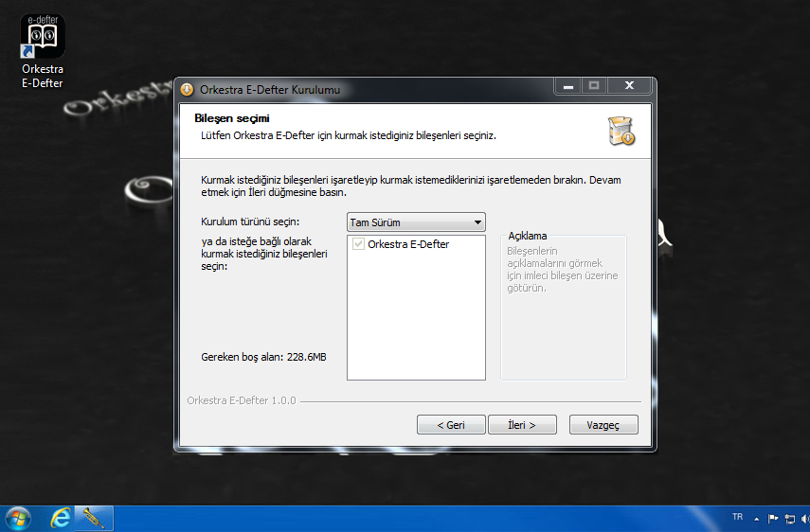Click the network icon in the system tray
The height and width of the screenshot is (532, 810).
pos(789,519)
